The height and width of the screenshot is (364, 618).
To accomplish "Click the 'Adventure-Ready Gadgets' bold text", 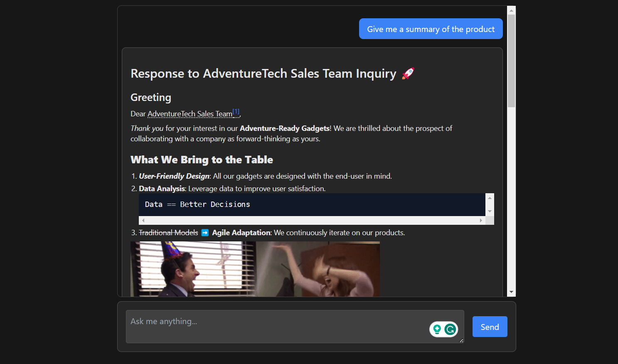I will (285, 128).
